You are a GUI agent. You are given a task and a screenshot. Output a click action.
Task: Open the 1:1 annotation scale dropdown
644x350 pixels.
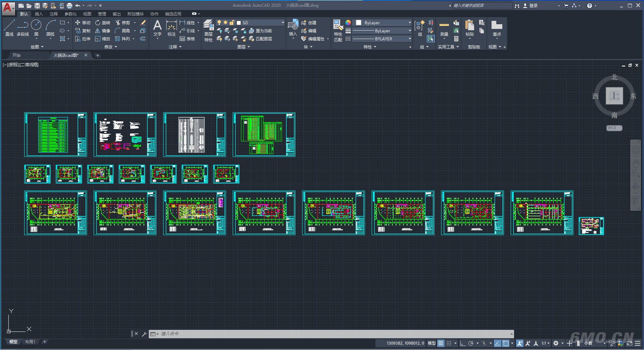coord(545,343)
